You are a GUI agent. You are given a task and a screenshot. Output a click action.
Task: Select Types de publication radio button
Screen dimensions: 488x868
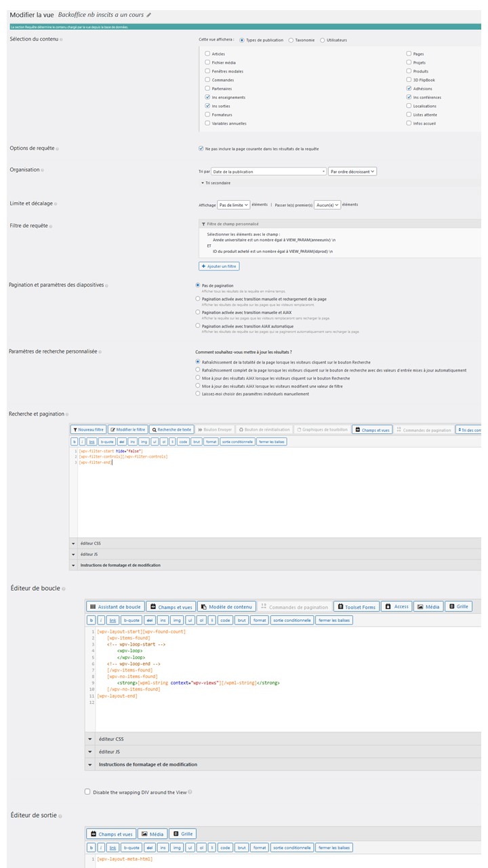pyautogui.click(x=242, y=40)
